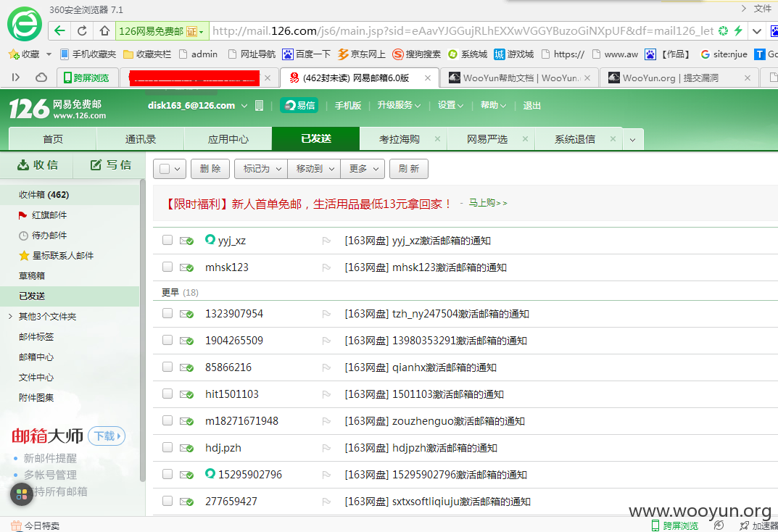This screenshot has width=778, height=532.
Task: Open the 应用中心 tab
Action: (228, 139)
